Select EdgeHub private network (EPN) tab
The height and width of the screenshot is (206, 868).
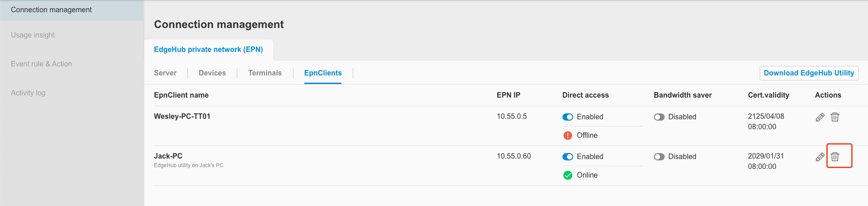[x=208, y=50]
